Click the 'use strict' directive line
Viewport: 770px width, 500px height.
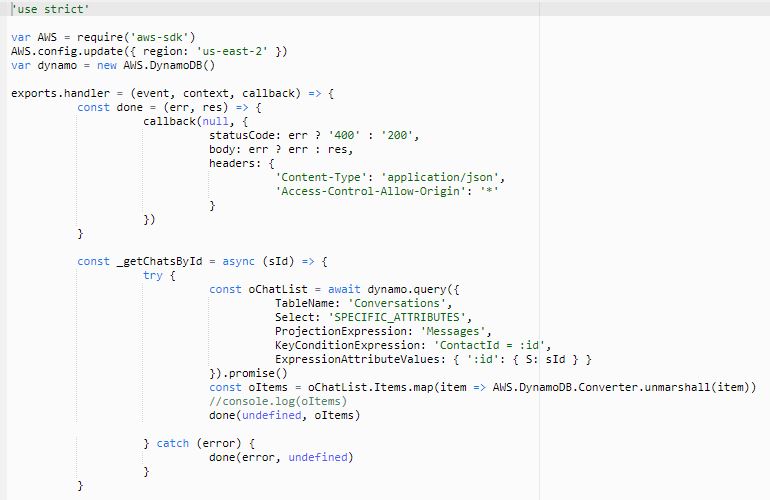pos(50,9)
